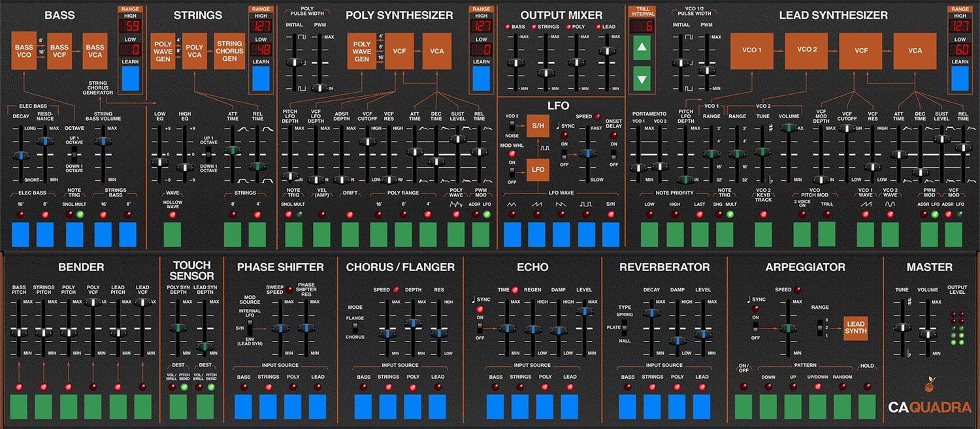Select the rising sawtooth LFO wave button

pos(536,234)
